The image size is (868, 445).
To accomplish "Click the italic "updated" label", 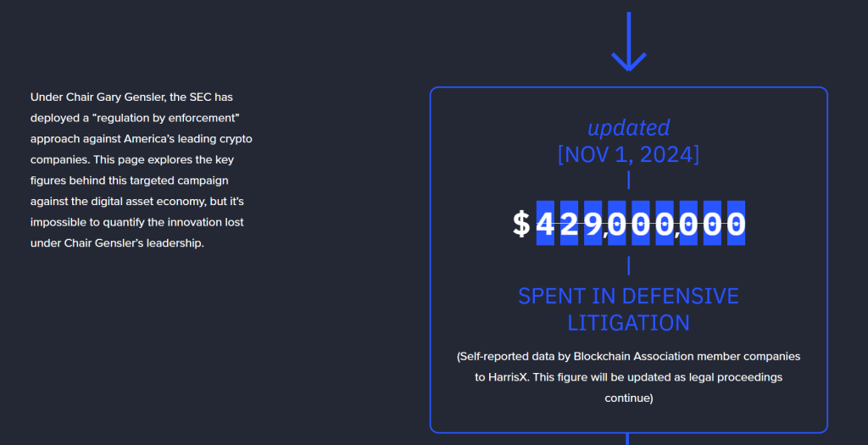I will point(628,128).
